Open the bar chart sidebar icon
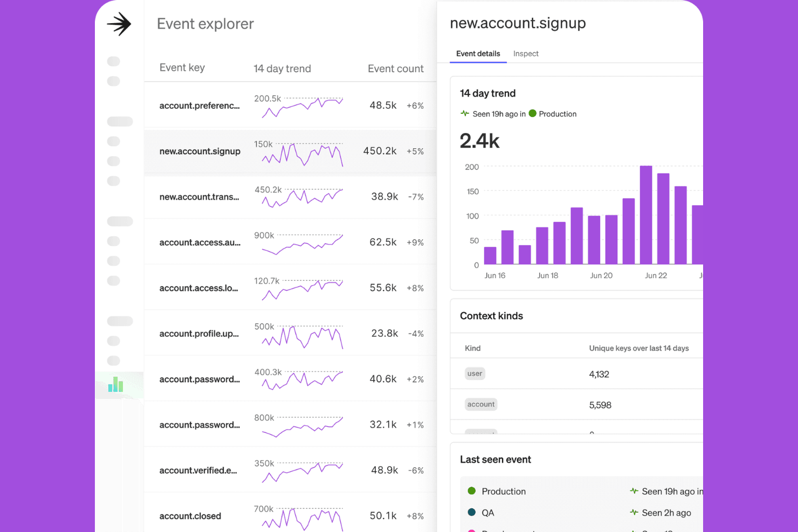This screenshot has height=532, width=798. (x=115, y=384)
